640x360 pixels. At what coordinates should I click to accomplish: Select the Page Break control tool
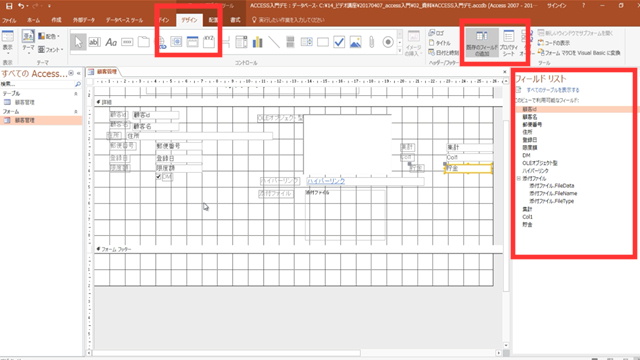click(x=227, y=42)
